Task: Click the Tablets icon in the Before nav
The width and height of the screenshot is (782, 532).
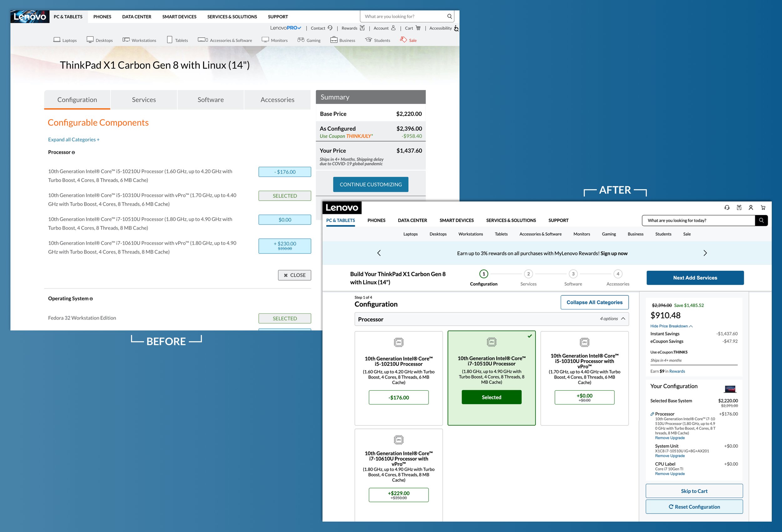Action: [170, 40]
